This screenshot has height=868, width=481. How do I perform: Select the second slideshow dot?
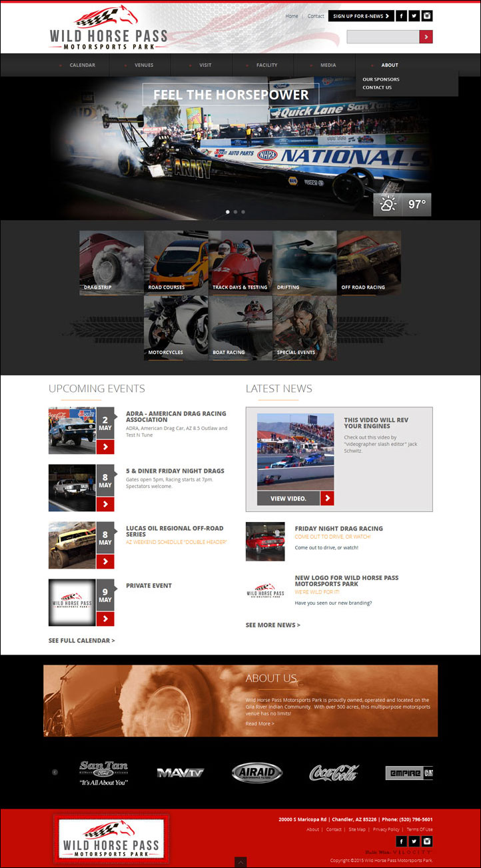[236, 212]
